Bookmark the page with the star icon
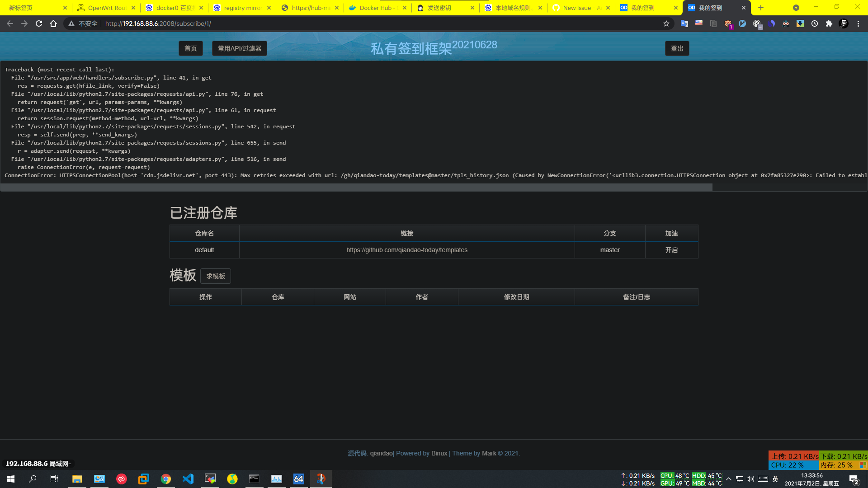Screen dimensions: 868x488 666,23
